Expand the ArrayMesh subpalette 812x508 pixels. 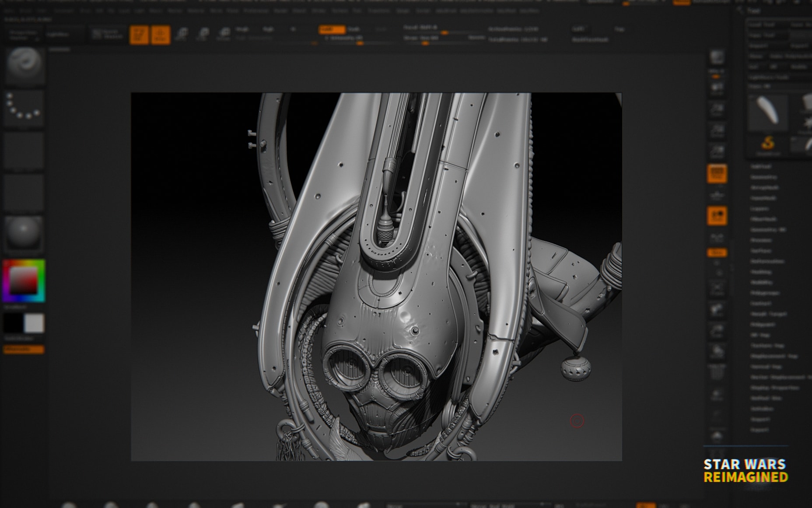764,187
